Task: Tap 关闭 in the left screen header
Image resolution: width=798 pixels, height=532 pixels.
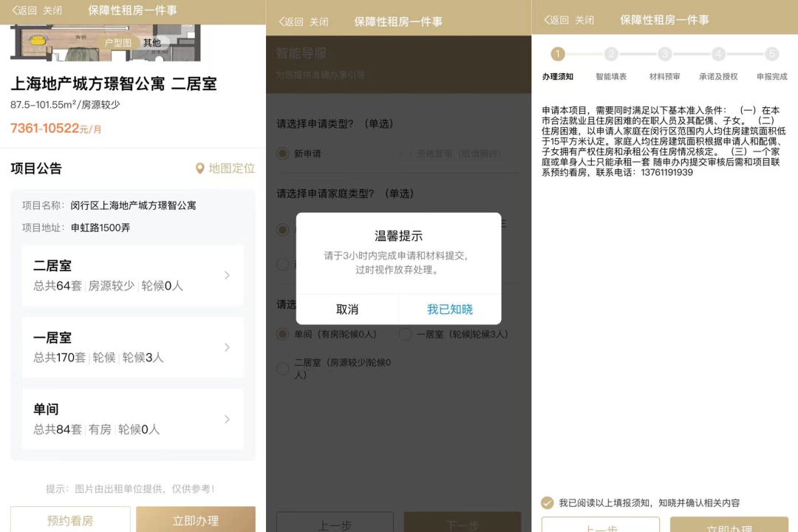Action: pyautogui.click(x=52, y=10)
